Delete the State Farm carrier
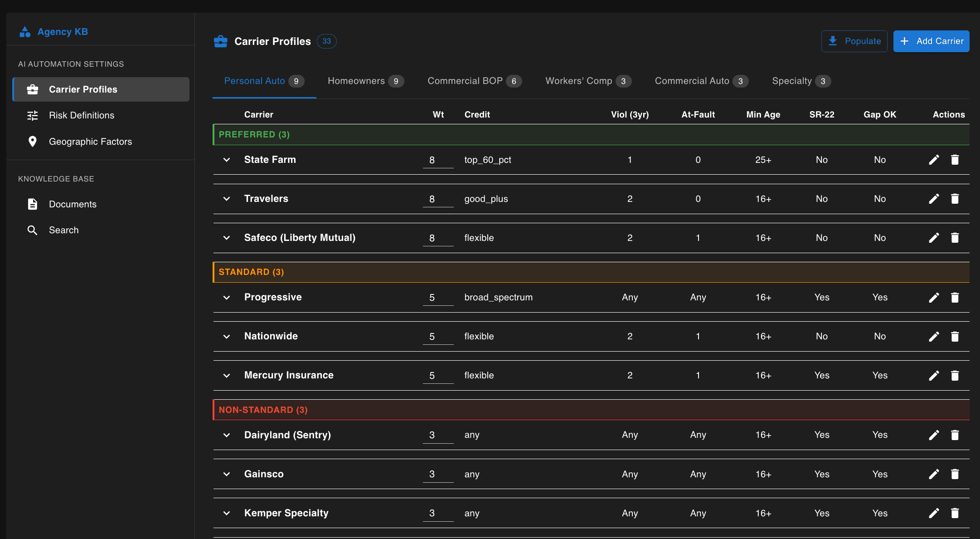 point(955,160)
